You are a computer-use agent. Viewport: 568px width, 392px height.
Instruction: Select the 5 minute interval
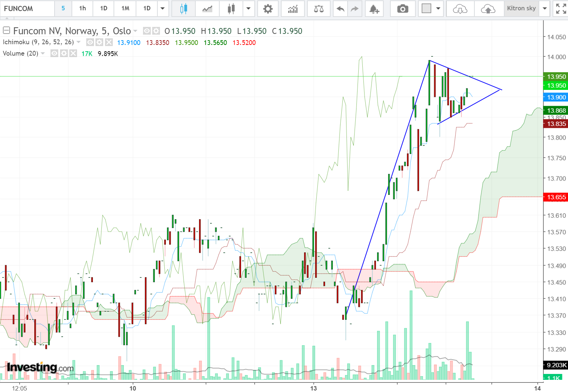tap(63, 8)
